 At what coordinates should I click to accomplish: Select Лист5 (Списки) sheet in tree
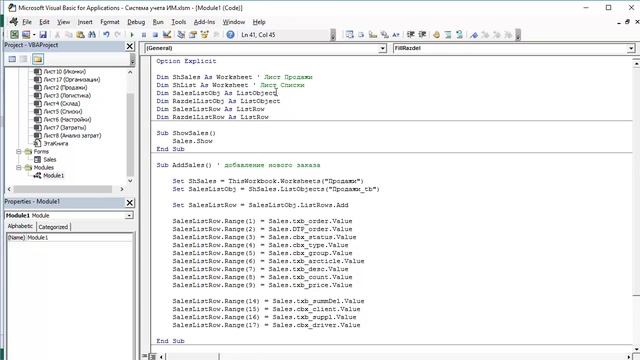point(63,111)
